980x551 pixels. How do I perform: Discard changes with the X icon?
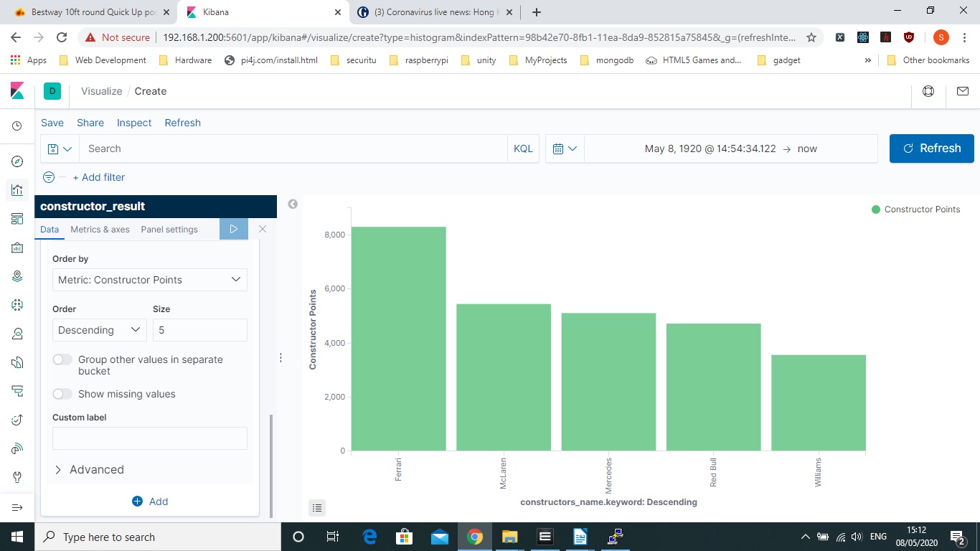[x=263, y=229]
